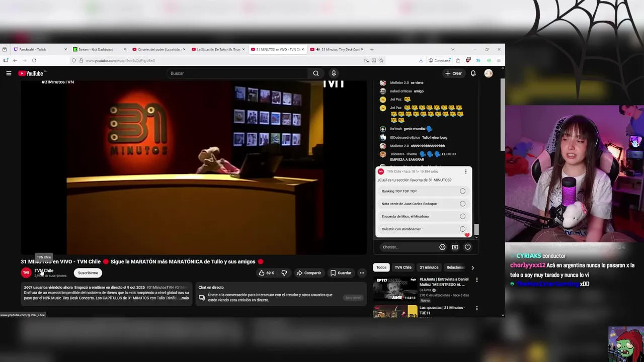Close the 31 MINUTOS en VIVO tab
Viewport: 644px width, 362px height.
tap(303, 49)
